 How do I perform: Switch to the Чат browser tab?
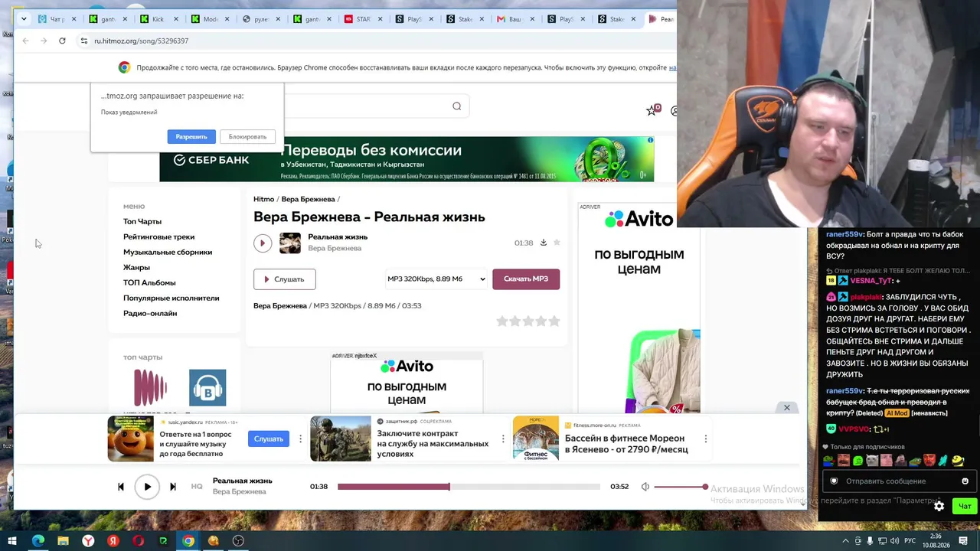tap(57, 19)
